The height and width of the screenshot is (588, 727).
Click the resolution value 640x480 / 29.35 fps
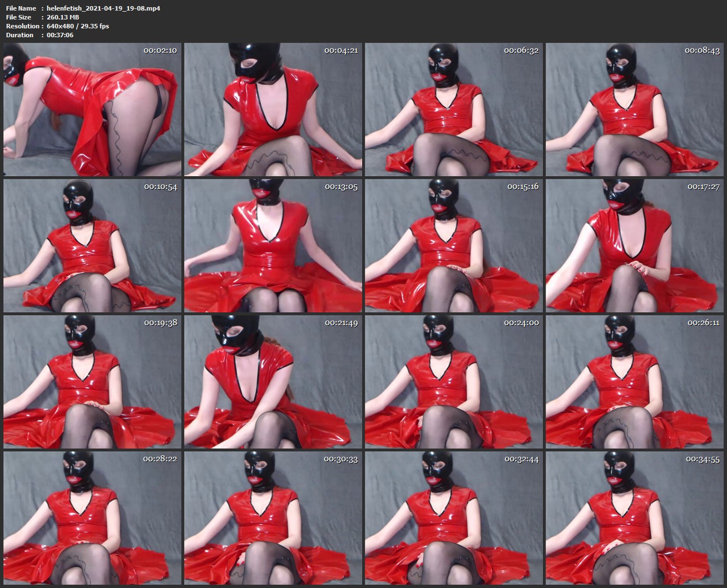pyautogui.click(x=78, y=26)
